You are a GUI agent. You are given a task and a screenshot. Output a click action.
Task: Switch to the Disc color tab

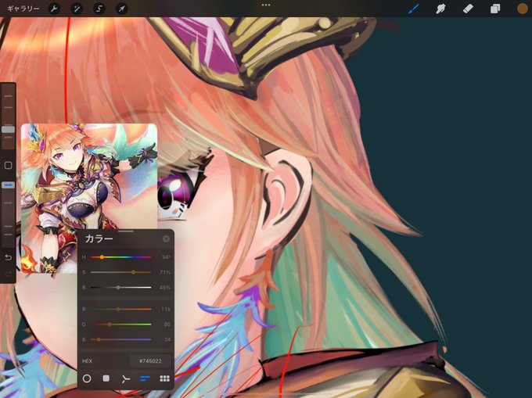point(87,378)
